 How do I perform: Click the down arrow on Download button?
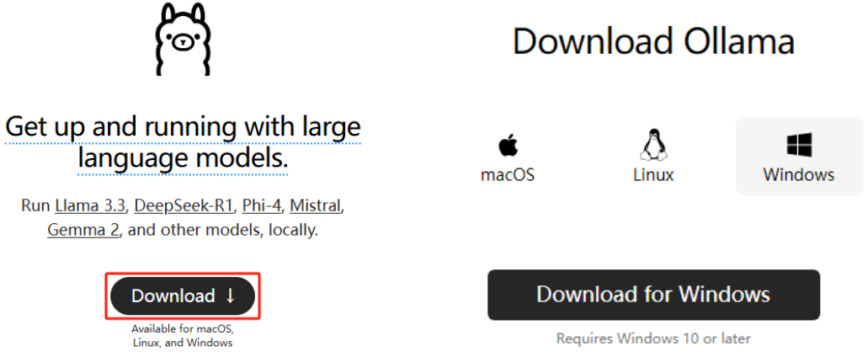click(231, 296)
